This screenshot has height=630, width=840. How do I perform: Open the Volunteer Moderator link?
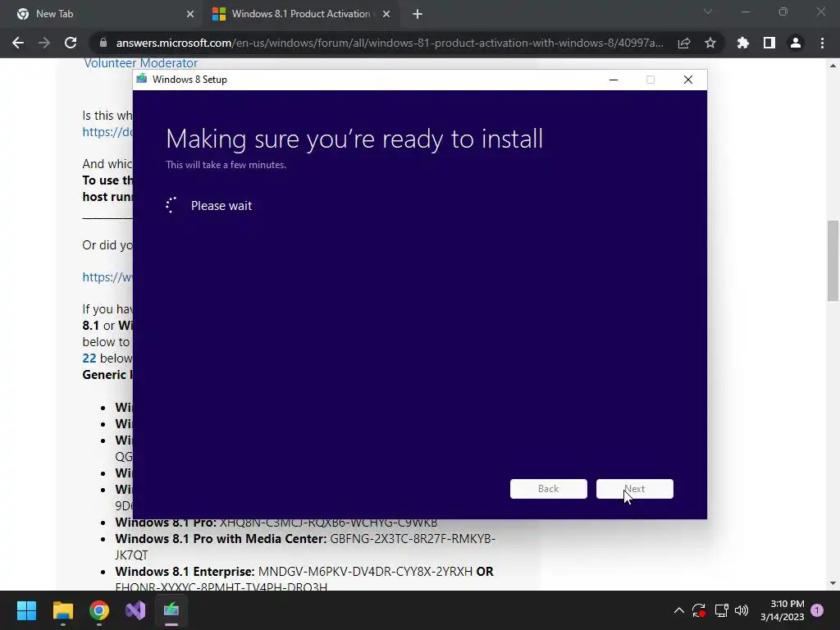click(x=141, y=63)
